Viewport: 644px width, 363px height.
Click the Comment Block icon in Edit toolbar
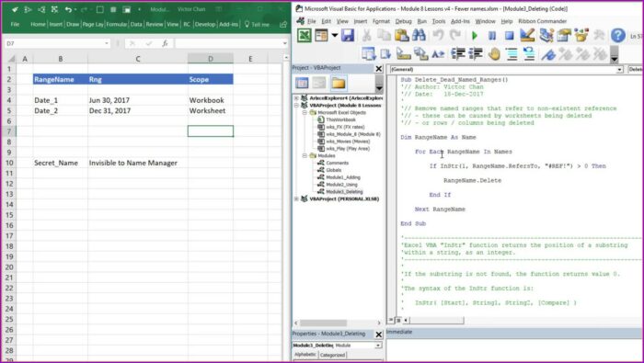click(512, 53)
